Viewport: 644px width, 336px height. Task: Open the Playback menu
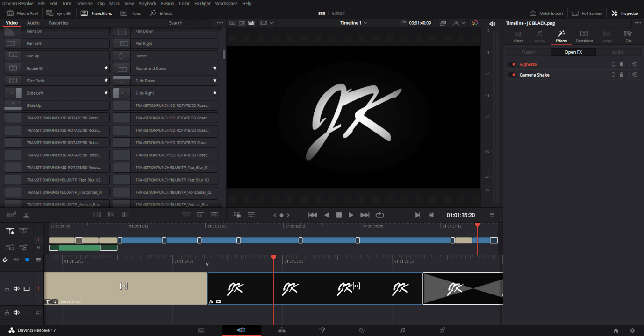pos(147,3)
